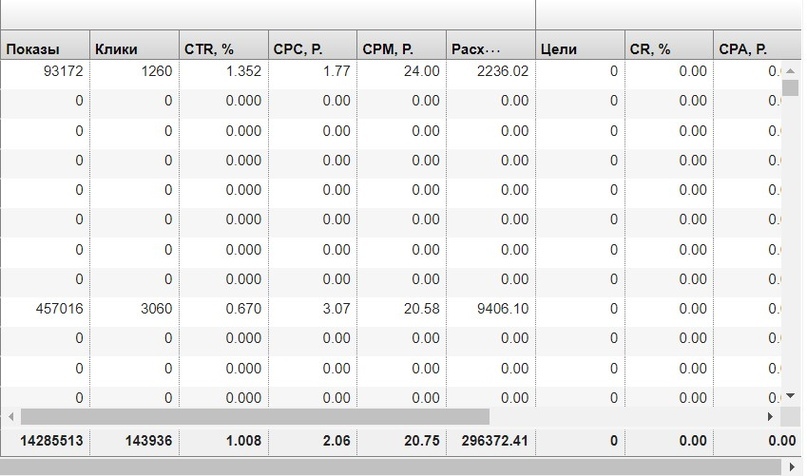Viewport: 807px width, 476px height.
Task: Click the table's vertical scroll down arrow
Action: [791, 396]
